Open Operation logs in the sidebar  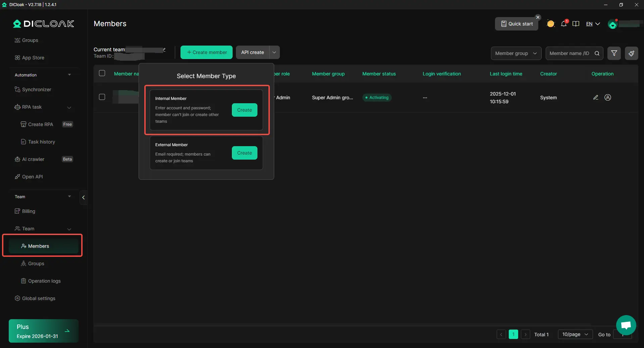[44, 281]
